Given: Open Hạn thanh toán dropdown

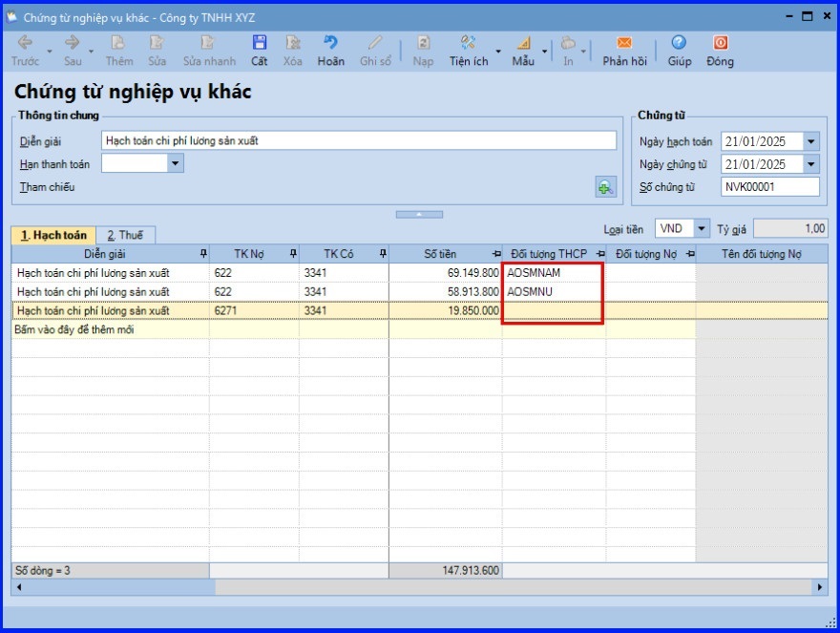Looking at the screenshot, I should point(175,163).
